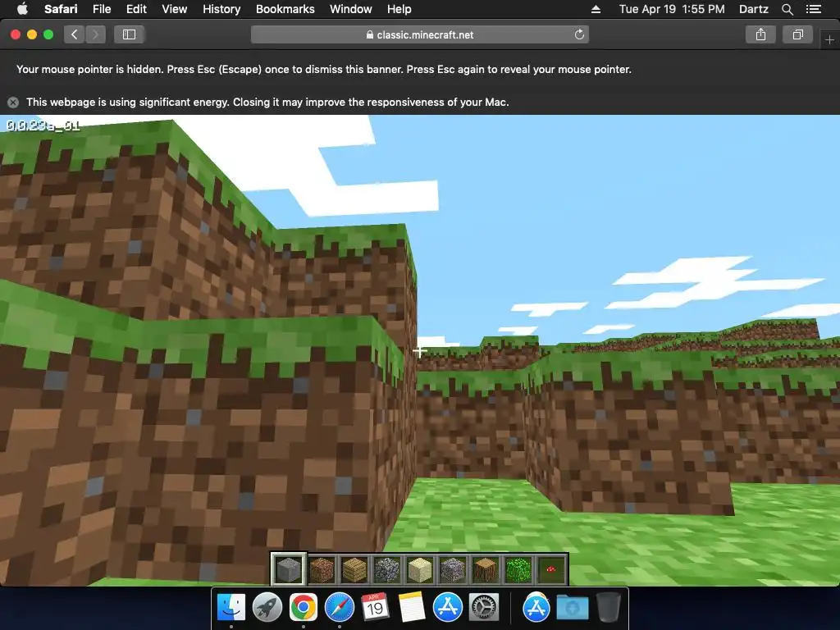Go back with Safari's back arrow
This screenshot has height=630, width=840.
pyautogui.click(x=75, y=34)
